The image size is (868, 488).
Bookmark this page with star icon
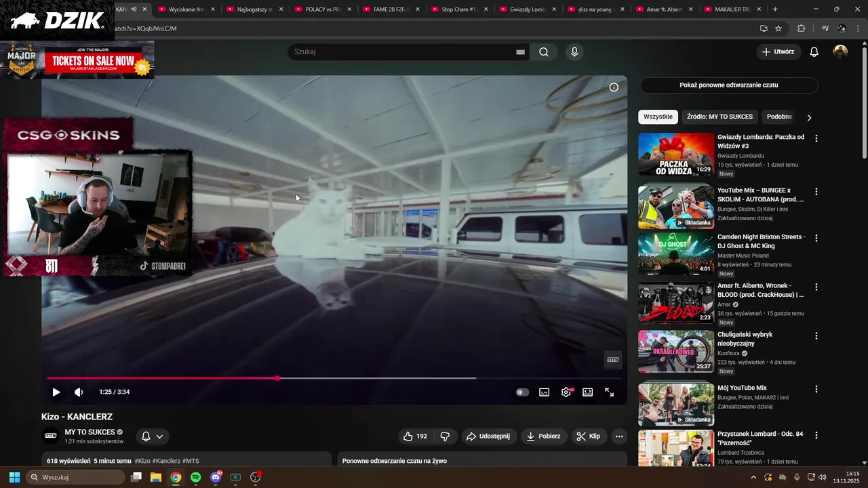778,28
